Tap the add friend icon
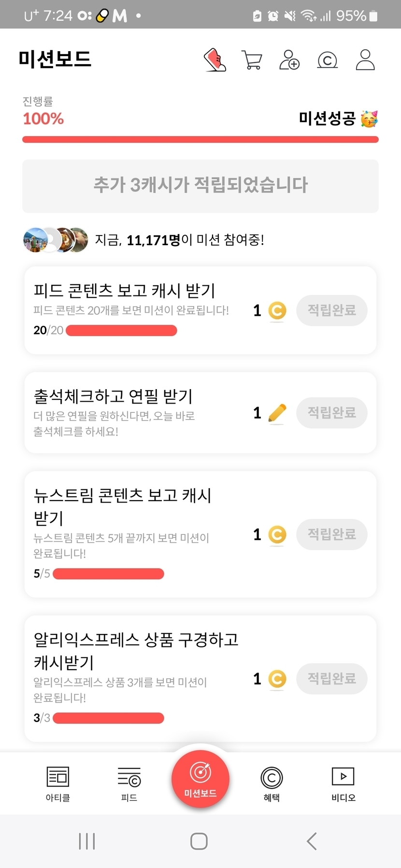The image size is (401, 868). click(289, 60)
